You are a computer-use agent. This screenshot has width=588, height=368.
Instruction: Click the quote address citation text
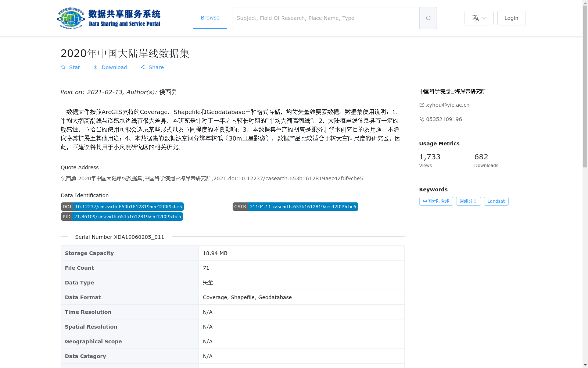212,178
